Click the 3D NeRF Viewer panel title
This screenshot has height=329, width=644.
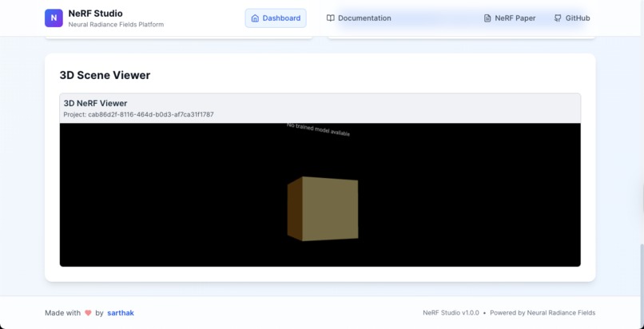pyautogui.click(x=95, y=103)
